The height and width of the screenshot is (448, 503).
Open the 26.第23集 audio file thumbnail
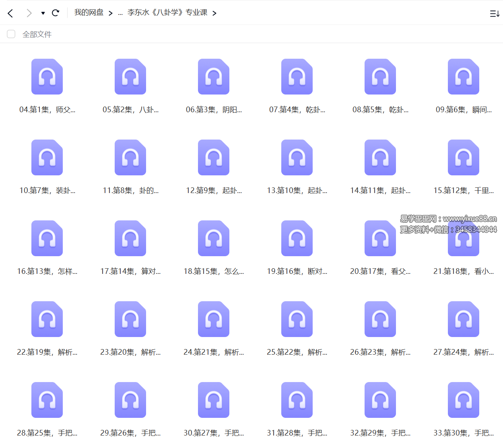tap(380, 319)
